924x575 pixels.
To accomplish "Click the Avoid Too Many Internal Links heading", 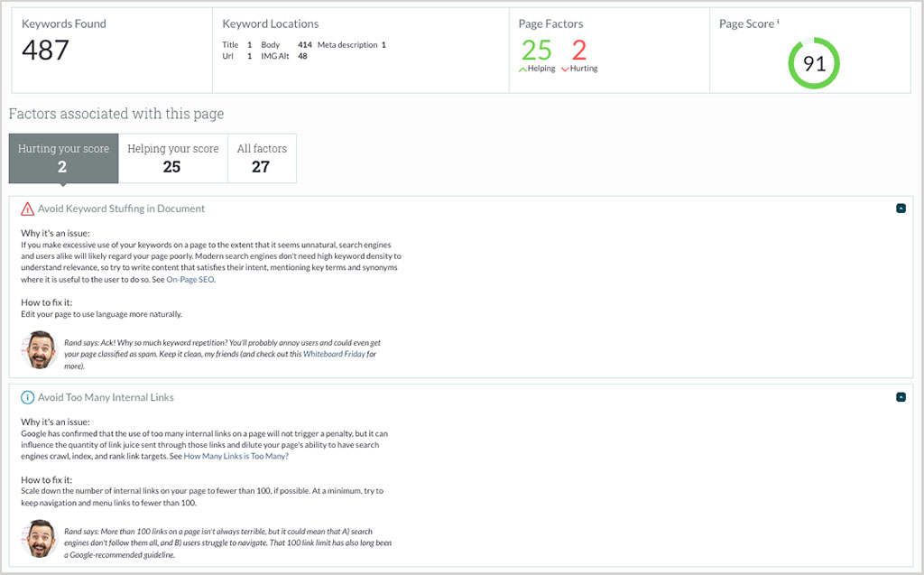I will [106, 397].
